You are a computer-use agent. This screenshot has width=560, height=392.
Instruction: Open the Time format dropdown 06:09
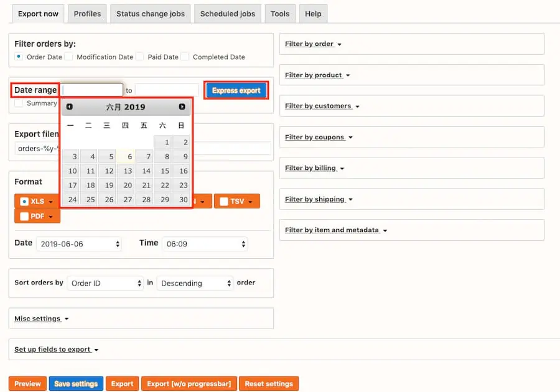pos(205,244)
